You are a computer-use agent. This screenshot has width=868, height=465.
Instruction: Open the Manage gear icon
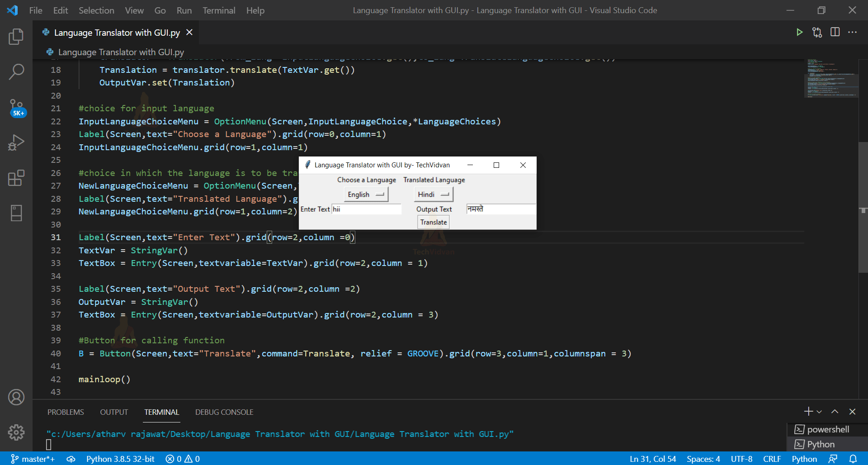pyautogui.click(x=16, y=432)
